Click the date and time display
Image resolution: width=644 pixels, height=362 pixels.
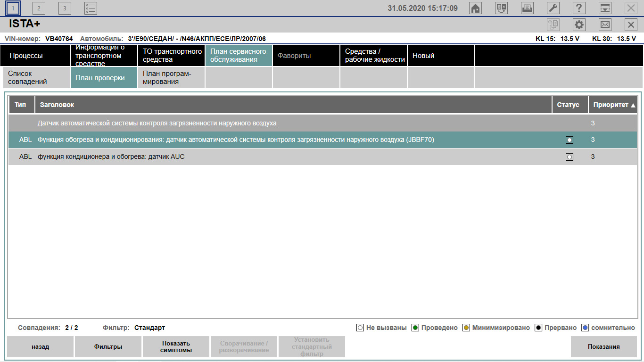422,8
